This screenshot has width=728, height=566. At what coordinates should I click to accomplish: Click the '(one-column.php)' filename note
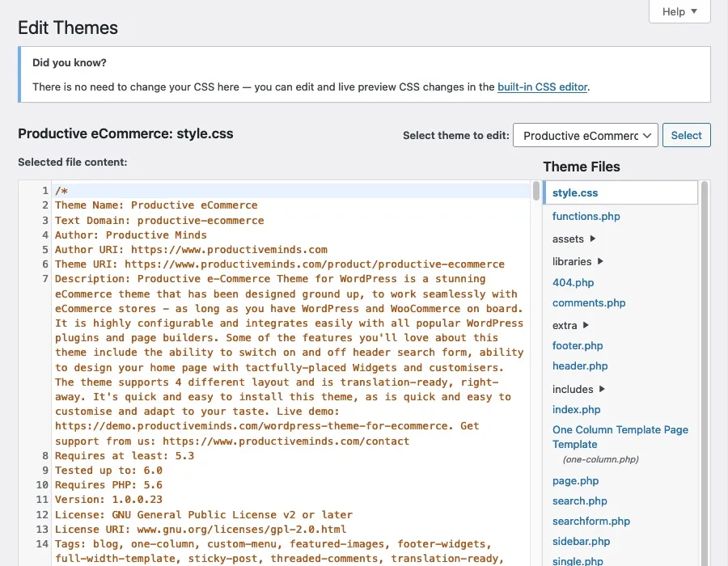click(x=601, y=459)
